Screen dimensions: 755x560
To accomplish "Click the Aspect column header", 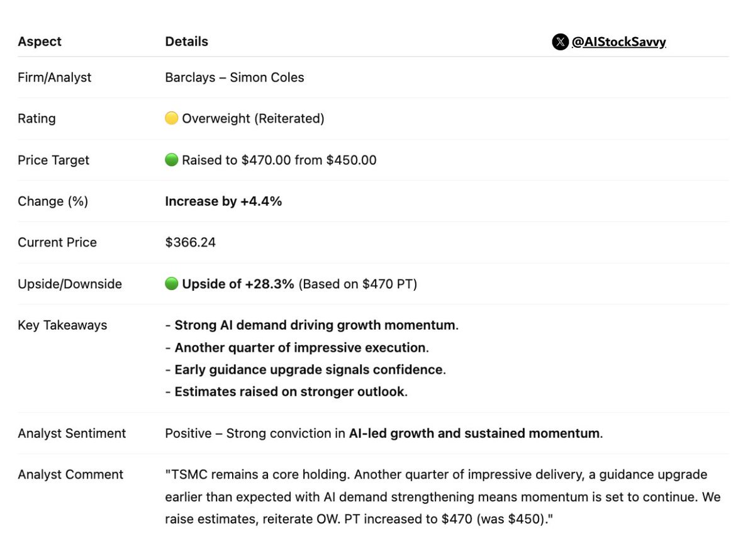I will [40, 42].
